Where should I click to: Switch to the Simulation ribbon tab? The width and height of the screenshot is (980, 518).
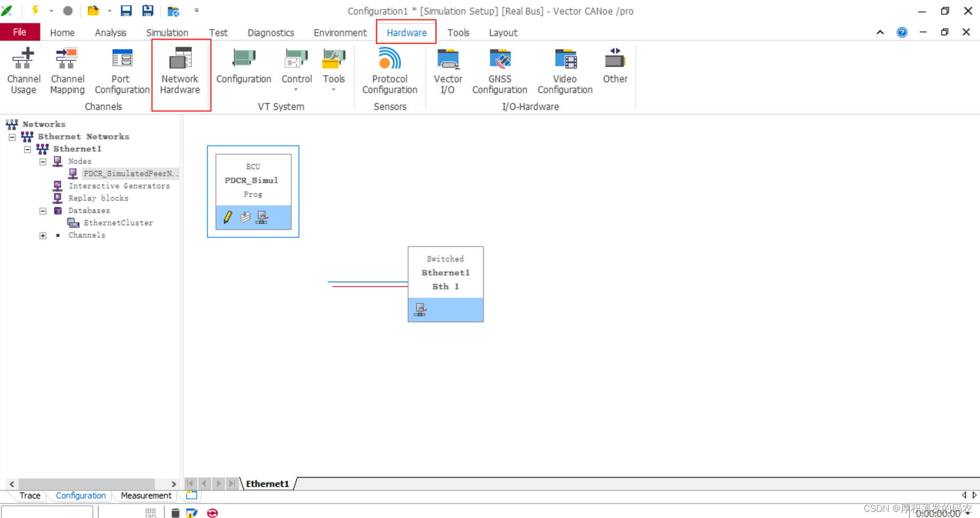click(x=167, y=32)
